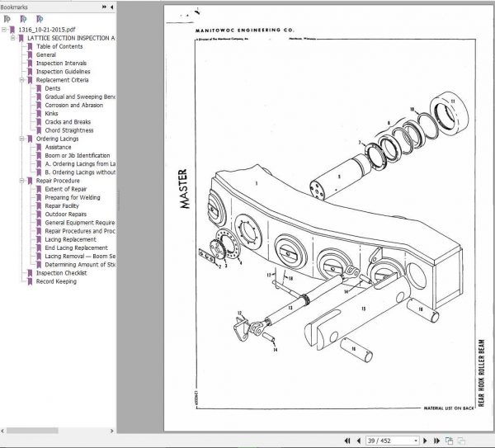Open General Equipment Requirements bookmark
Viewport: 495px width, 448px height.
point(80,223)
